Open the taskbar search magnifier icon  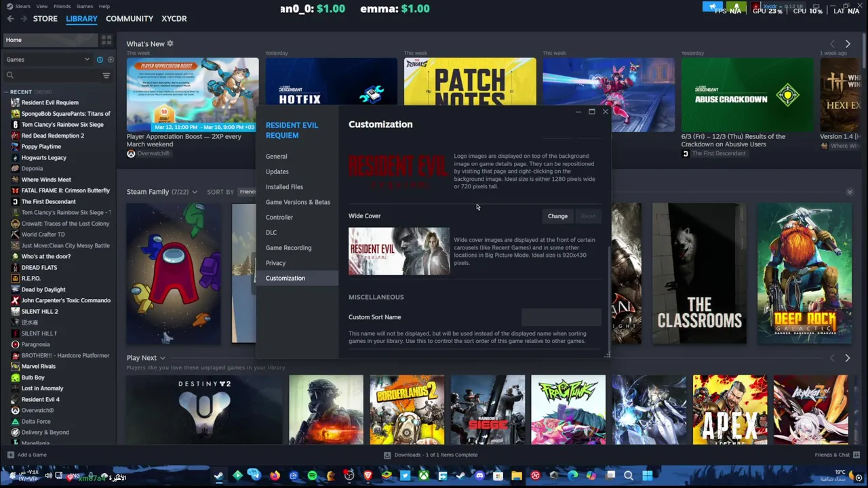click(x=629, y=476)
